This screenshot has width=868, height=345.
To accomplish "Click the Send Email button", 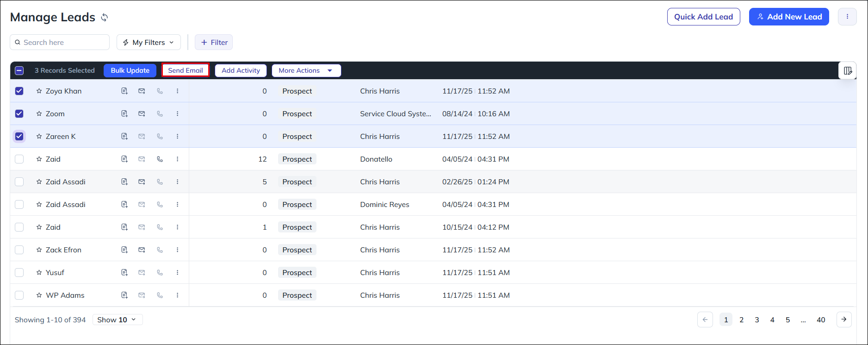I will pyautogui.click(x=186, y=70).
